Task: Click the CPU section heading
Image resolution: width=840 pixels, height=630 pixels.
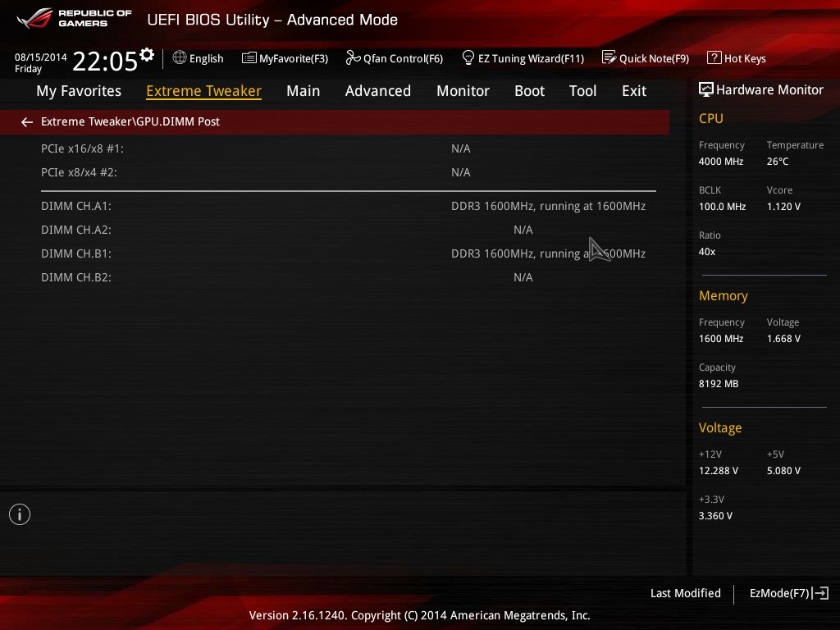Action: pos(711,118)
